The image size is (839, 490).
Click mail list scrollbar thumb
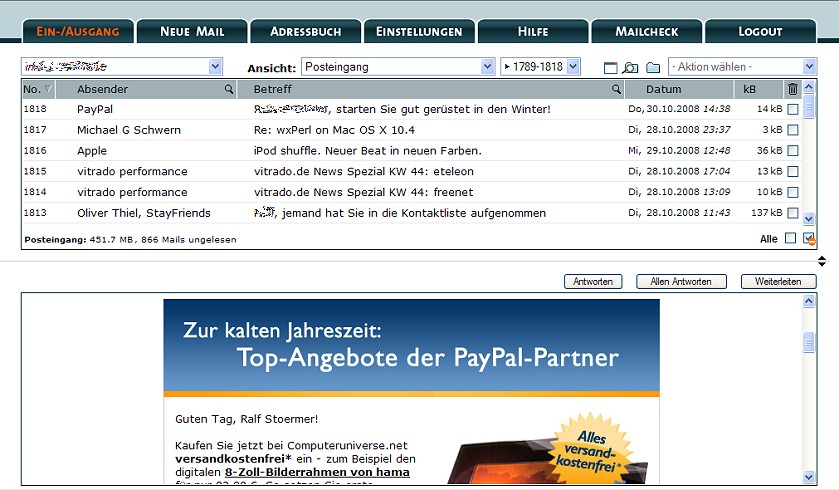(809, 106)
